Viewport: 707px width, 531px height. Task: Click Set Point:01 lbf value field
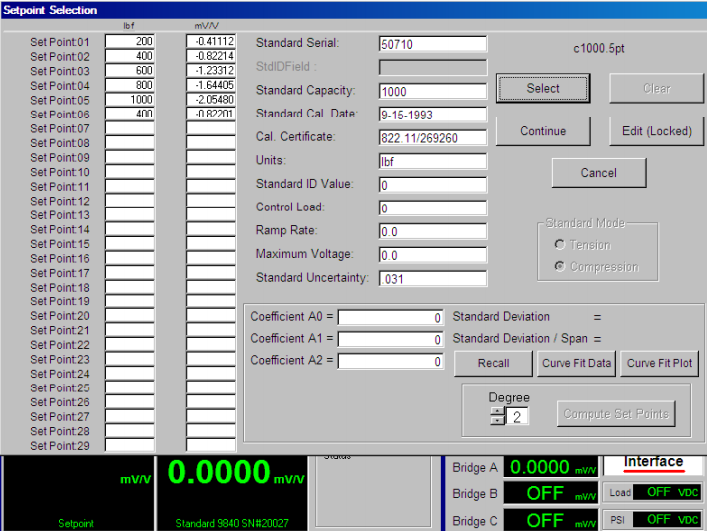click(130, 42)
